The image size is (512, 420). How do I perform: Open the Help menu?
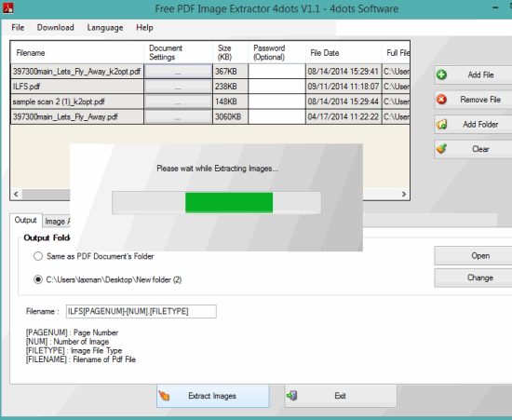click(144, 28)
